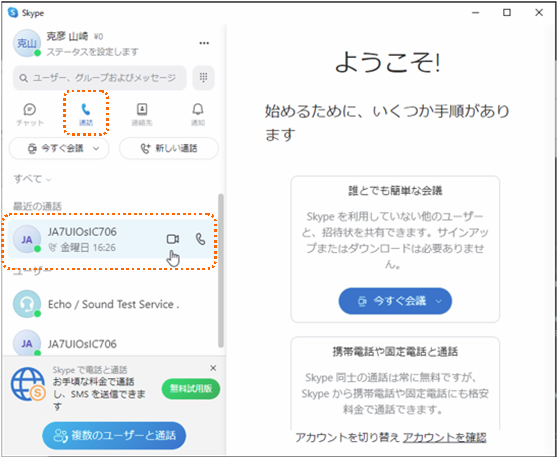
Task: Click the 今すぐ会議 button in sidebar
Action: click(x=59, y=148)
